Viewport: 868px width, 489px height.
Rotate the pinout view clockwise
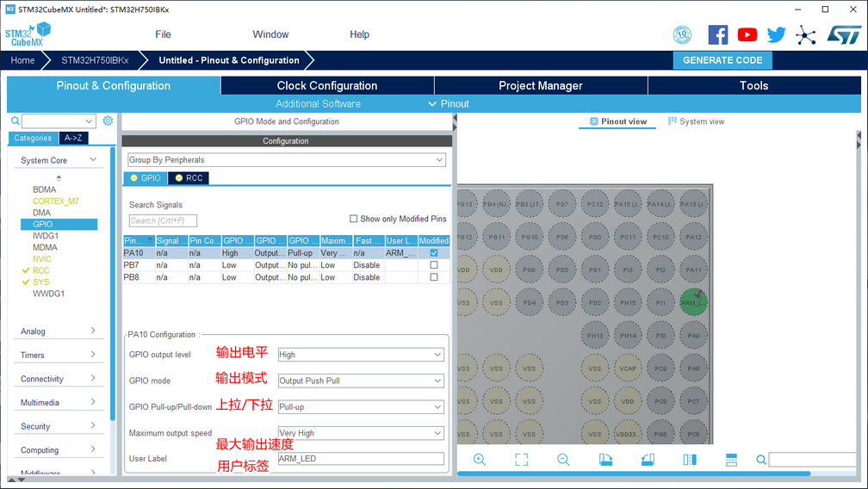point(605,460)
